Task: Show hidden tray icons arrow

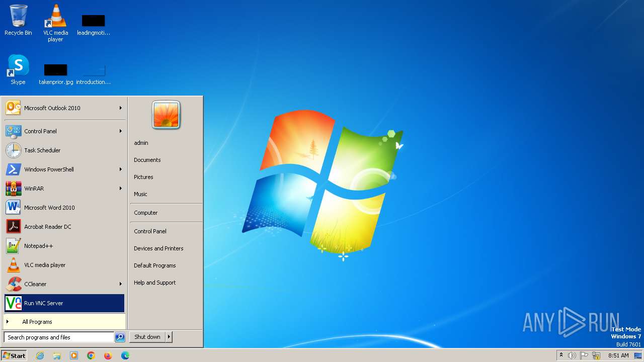Action: [561, 355]
